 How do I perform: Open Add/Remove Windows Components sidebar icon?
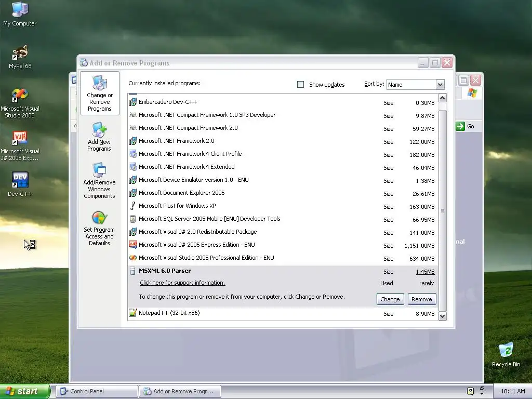point(99,180)
